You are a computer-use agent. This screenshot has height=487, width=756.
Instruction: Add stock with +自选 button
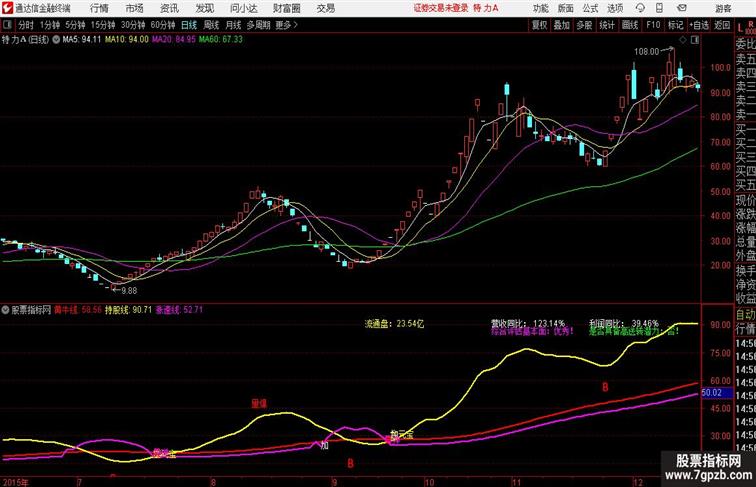(699, 25)
